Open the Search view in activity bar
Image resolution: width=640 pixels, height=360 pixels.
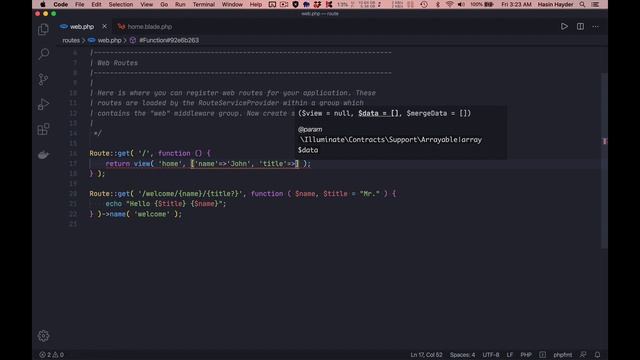(x=43, y=54)
